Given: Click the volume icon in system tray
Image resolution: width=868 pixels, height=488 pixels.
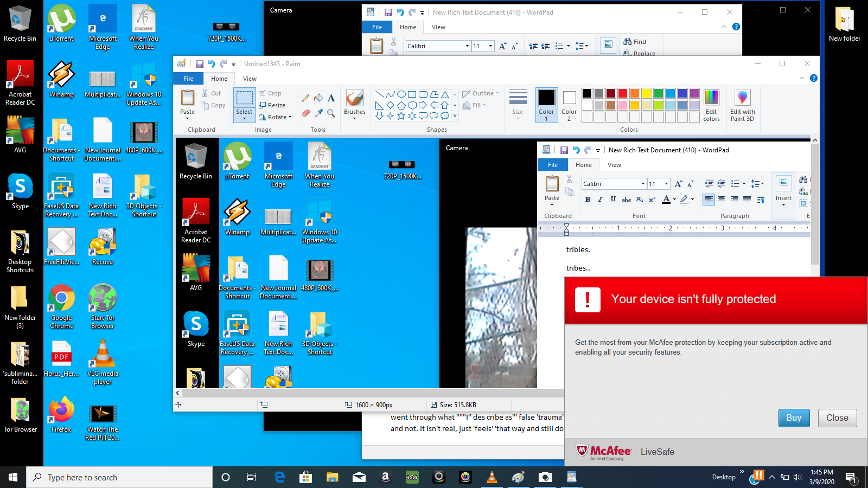Looking at the screenshot, I should point(797,477).
